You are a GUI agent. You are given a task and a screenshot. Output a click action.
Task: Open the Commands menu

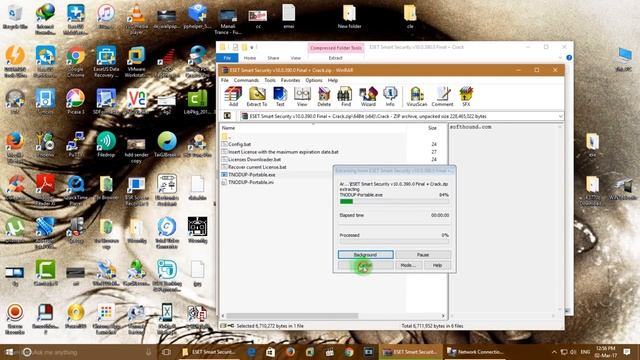pos(246,80)
